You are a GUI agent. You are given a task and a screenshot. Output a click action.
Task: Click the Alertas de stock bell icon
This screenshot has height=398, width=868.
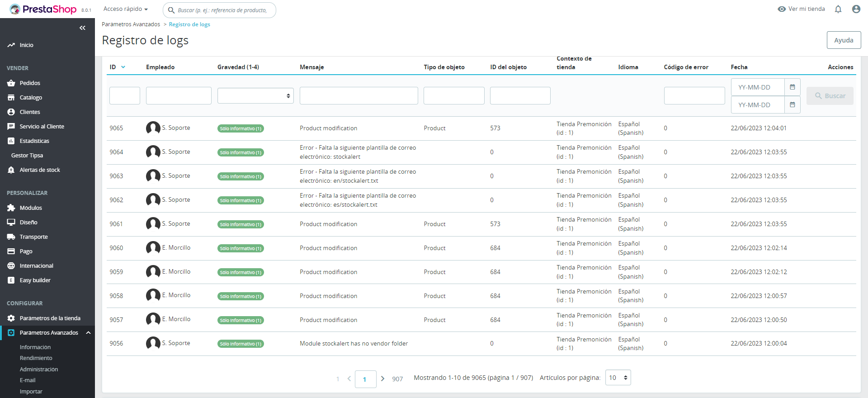11,170
